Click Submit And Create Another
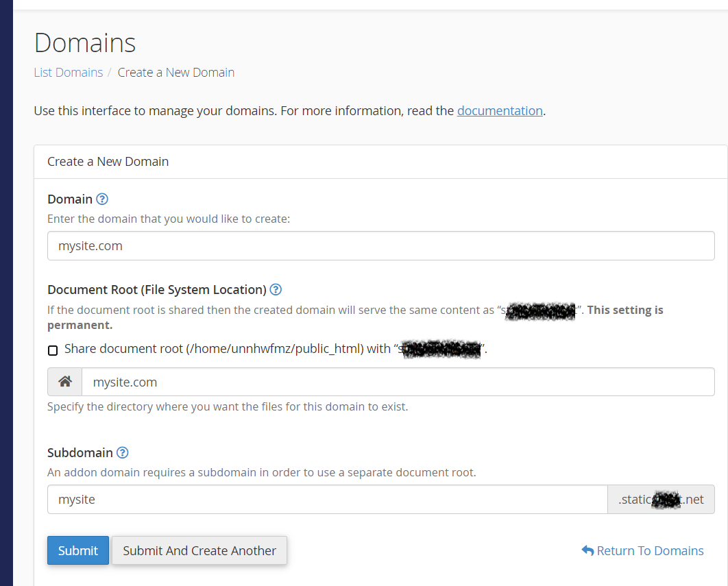The width and height of the screenshot is (728, 586). pos(199,550)
